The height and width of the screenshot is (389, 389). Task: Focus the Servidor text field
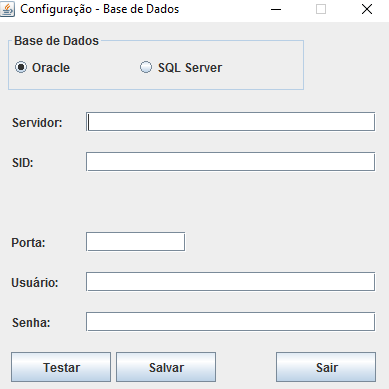pos(230,122)
